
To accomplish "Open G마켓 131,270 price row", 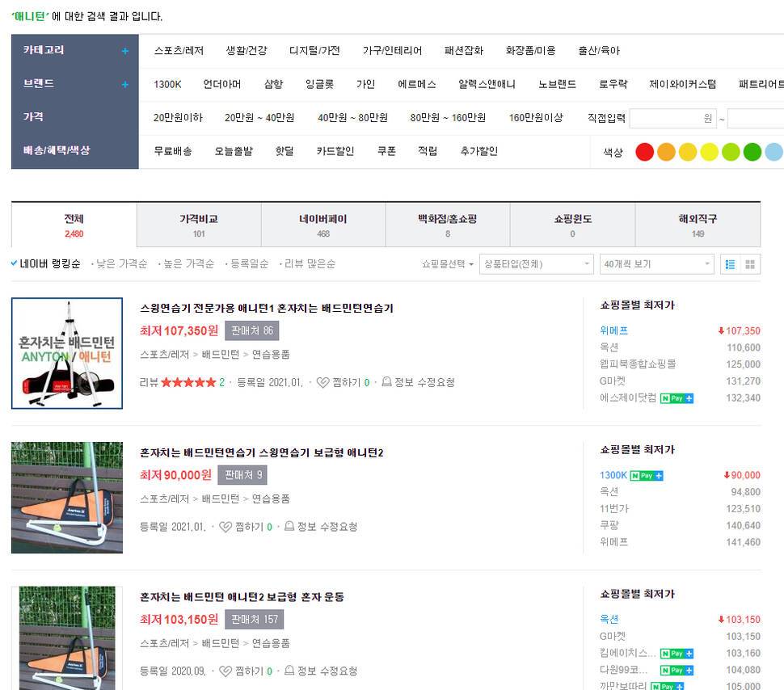I will [x=680, y=381].
